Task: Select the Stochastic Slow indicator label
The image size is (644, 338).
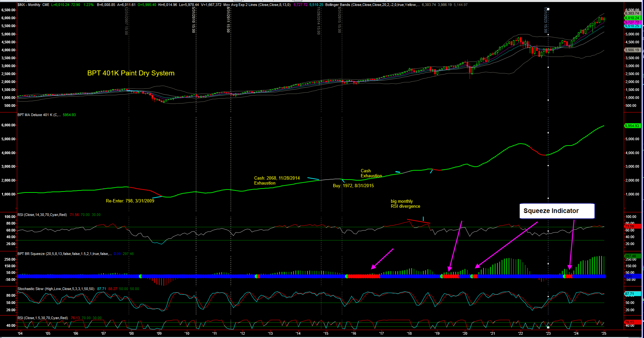Action: coord(56,289)
